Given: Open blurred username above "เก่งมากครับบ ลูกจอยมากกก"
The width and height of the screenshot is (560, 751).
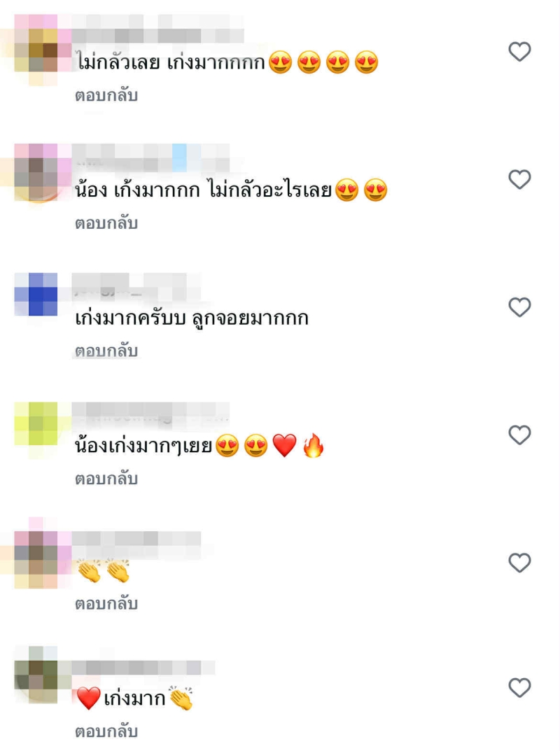Looking at the screenshot, I should coord(136,288).
